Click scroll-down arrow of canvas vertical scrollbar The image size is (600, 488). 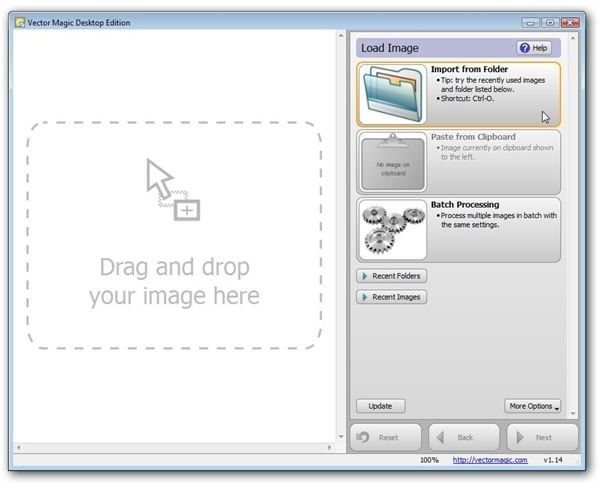tap(341, 437)
